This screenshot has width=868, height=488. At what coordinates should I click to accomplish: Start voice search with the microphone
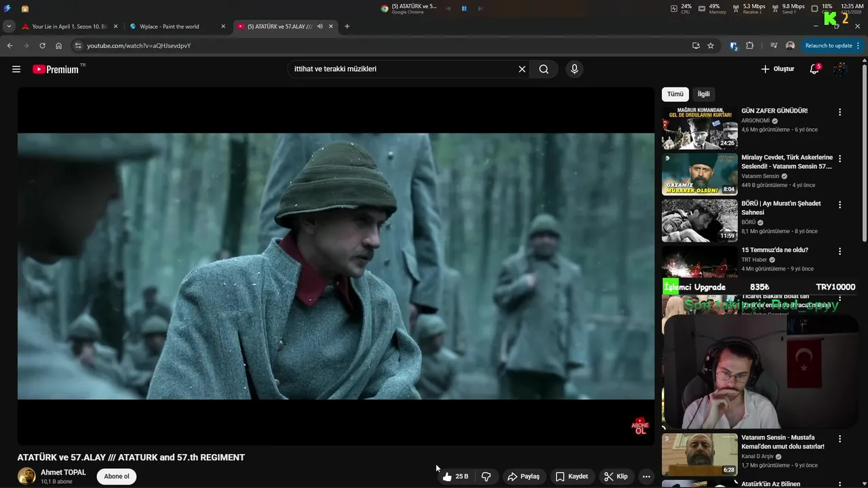tap(574, 69)
